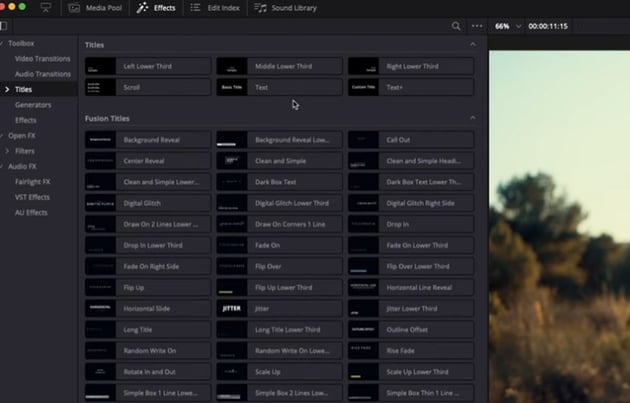This screenshot has height=403, width=630.
Task: Select Fade On Lower Third title
Action: pos(411,245)
